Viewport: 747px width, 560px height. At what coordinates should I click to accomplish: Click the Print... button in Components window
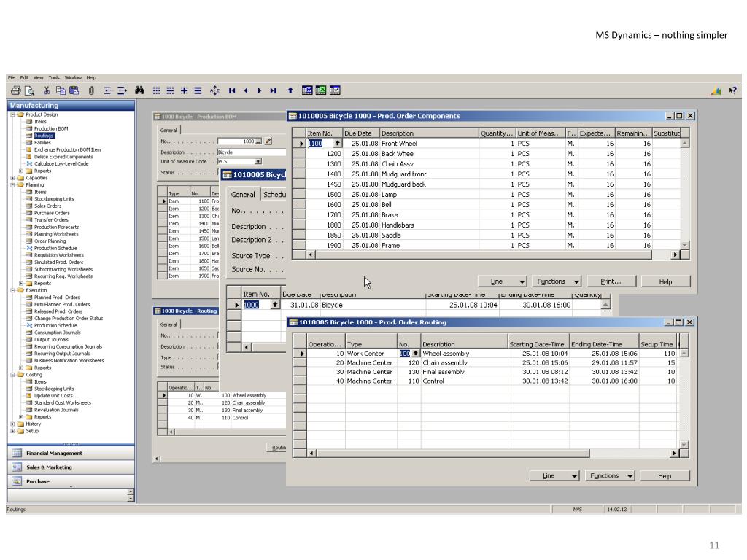coord(611,281)
